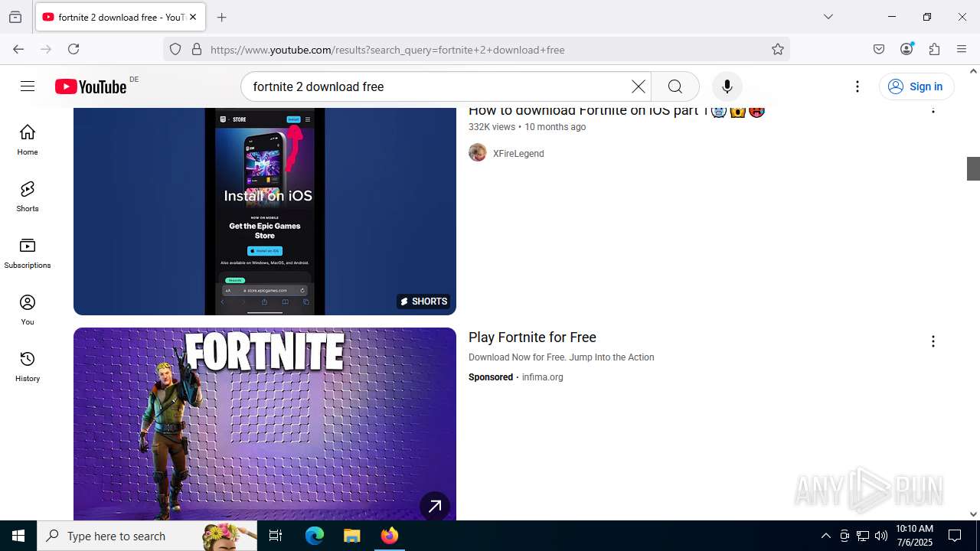Viewport: 980px width, 551px height.
Task: Open Firefox extensions icon
Action: (x=934, y=49)
